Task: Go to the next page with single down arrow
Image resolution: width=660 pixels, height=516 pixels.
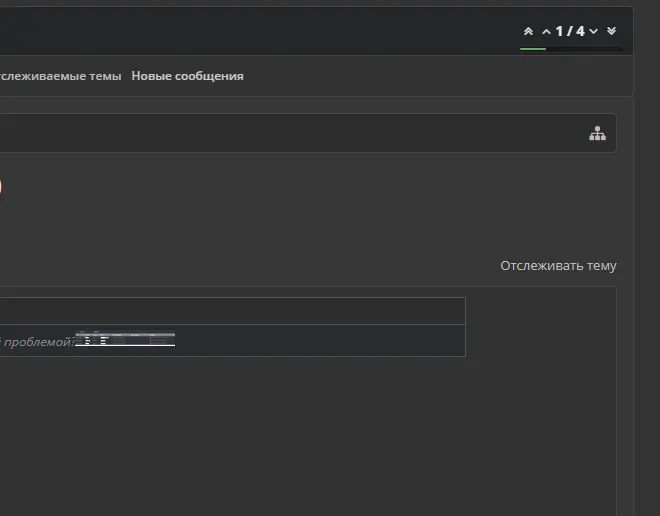Action: pos(593,32)
